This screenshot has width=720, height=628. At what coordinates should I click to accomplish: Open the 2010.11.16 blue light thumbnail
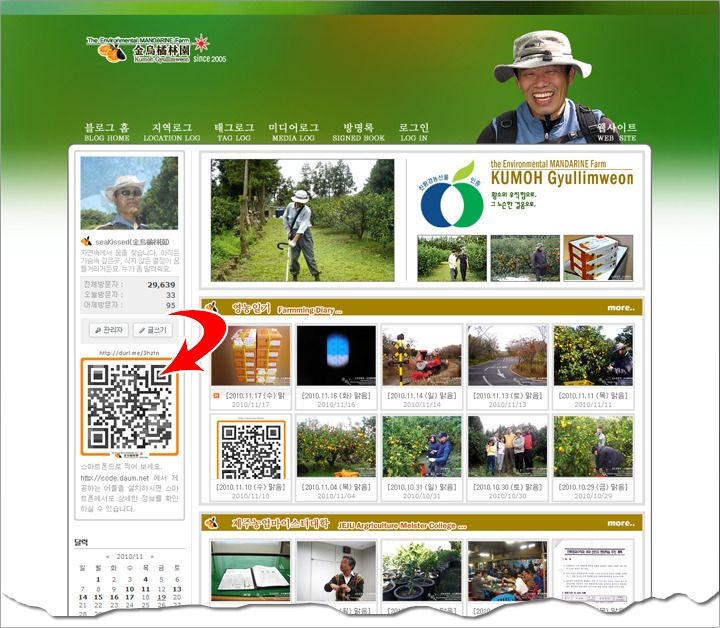[336, 356]
